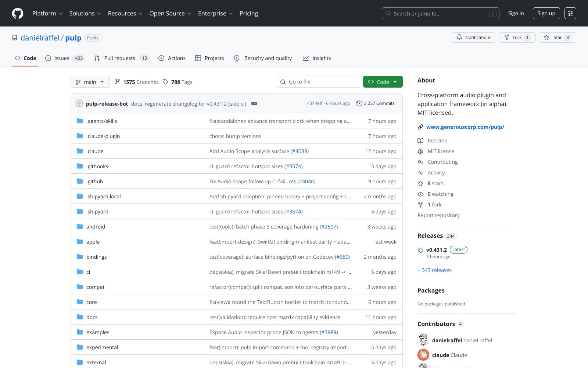Viewport: 588px width, 368px height.
Task: Switch to Security and quality tab
Action: [x=263, y=58]
